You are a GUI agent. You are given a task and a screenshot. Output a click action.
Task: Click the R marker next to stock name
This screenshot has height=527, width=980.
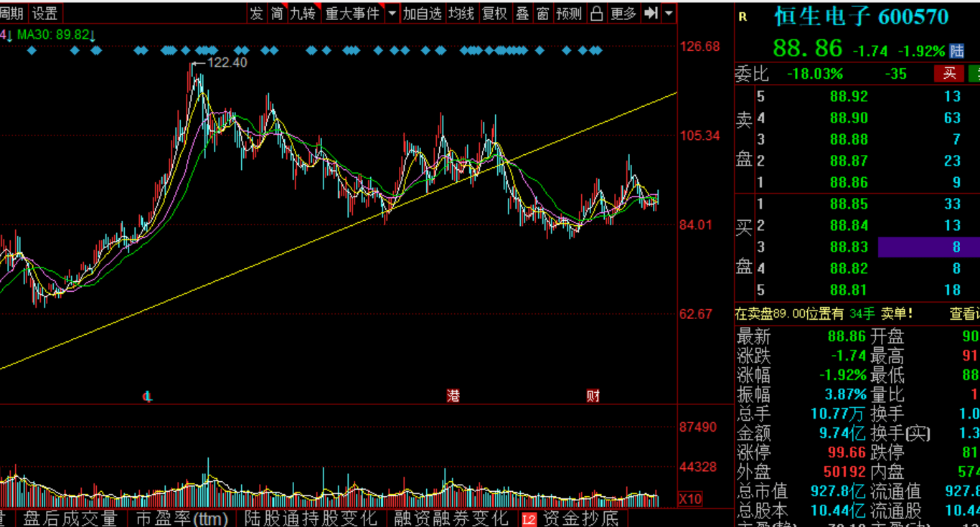pyautogui.click(x=743, y=17)
